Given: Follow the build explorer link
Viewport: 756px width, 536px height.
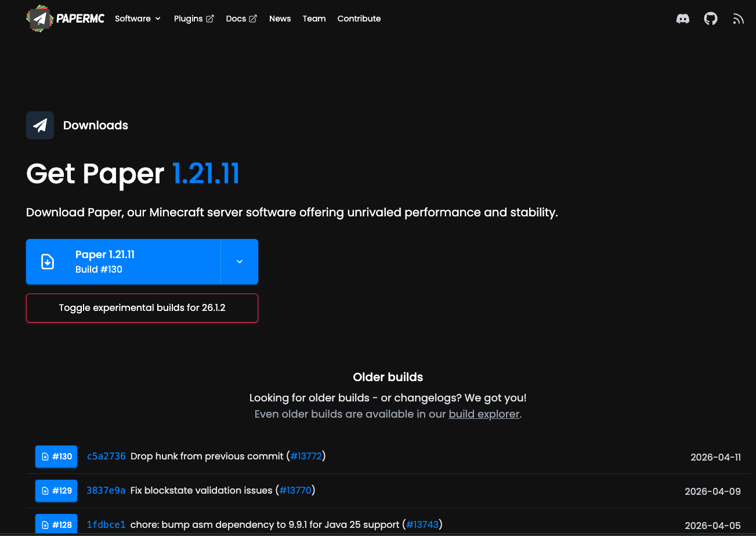Looking at the screenshot, I should tap(484, 414).
